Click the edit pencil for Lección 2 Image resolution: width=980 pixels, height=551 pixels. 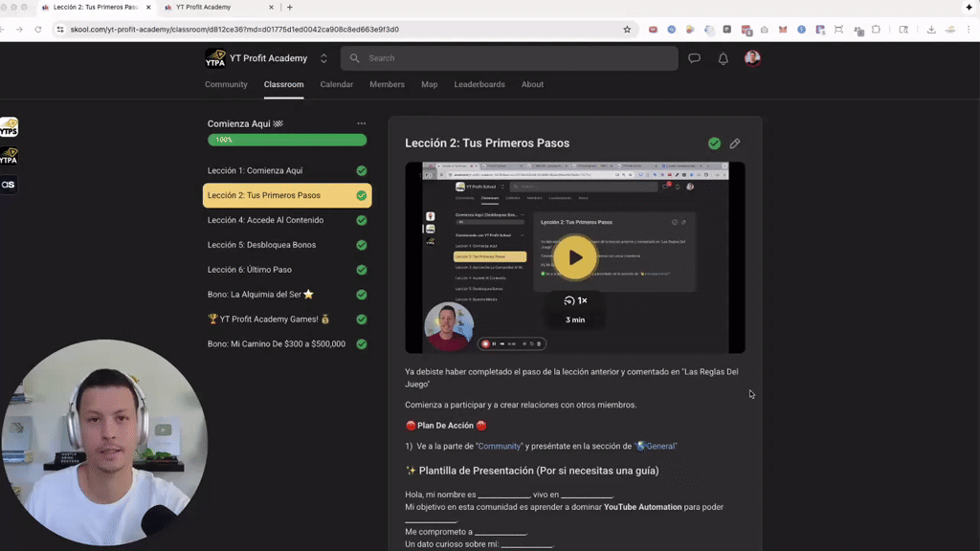(735, 143)
